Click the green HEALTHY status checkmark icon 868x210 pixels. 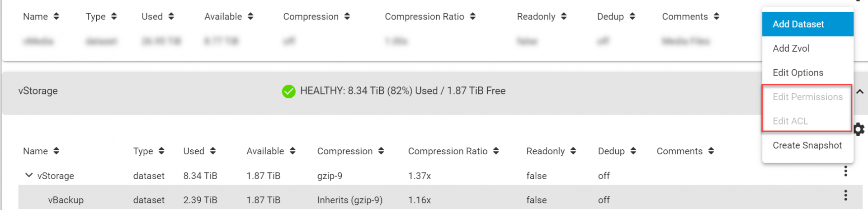coord(288,91)
